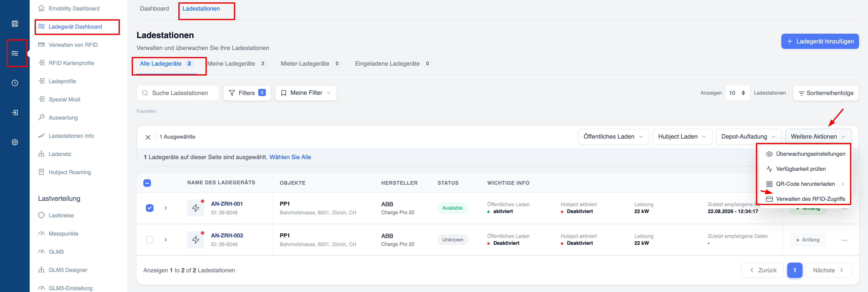Open the Meine Filter dropdown

(x=306, y=93)
